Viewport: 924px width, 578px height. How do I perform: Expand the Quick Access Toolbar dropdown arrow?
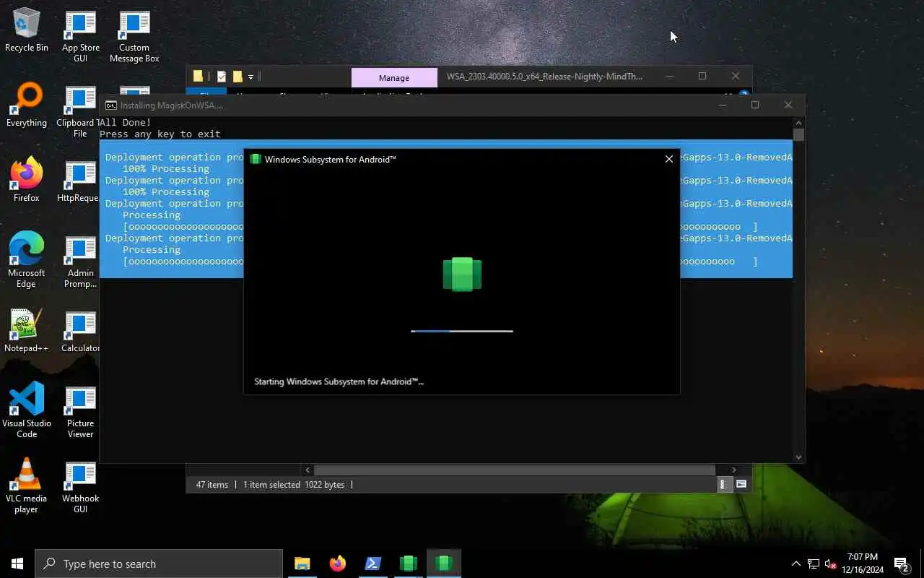coord(250,77)
